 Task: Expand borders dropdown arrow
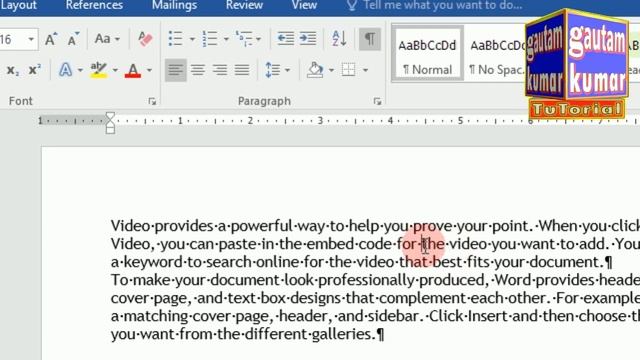pyautogui.click(x=365, y=71)
